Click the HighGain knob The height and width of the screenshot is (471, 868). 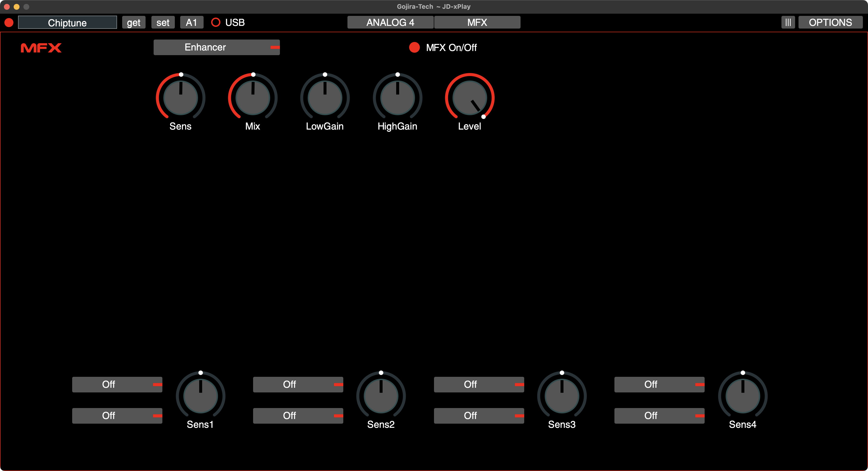point(398,97)
